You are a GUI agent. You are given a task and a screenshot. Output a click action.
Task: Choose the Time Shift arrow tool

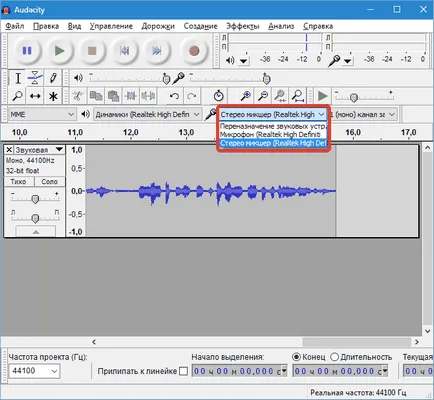pos(35,97)
